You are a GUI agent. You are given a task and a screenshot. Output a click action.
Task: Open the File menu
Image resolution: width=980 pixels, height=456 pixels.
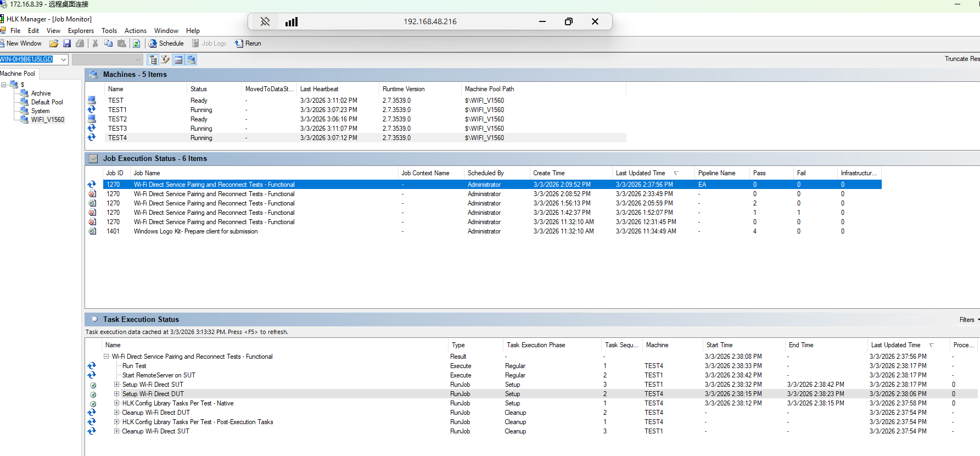[x=15, y=31]
